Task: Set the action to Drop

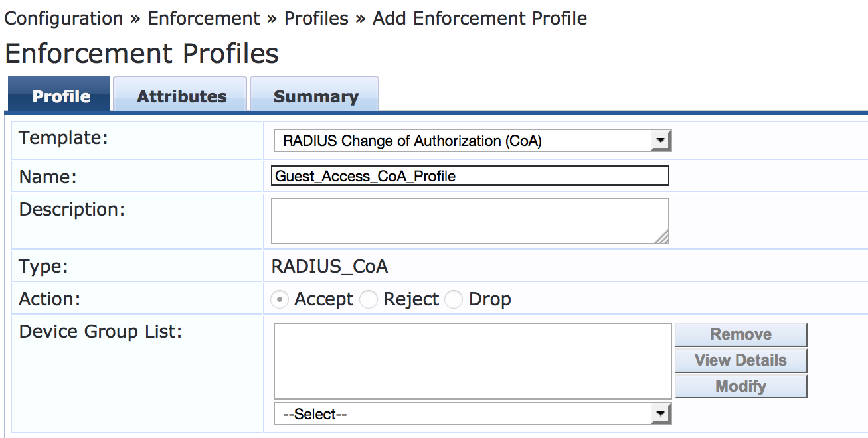Action: (x=454, y=300)
